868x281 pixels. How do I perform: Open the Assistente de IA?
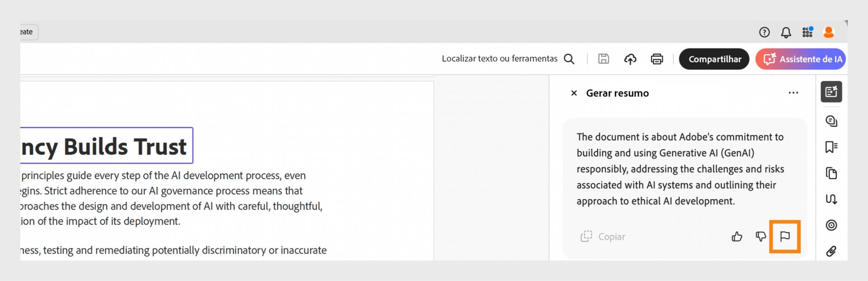tap(801, 59)
